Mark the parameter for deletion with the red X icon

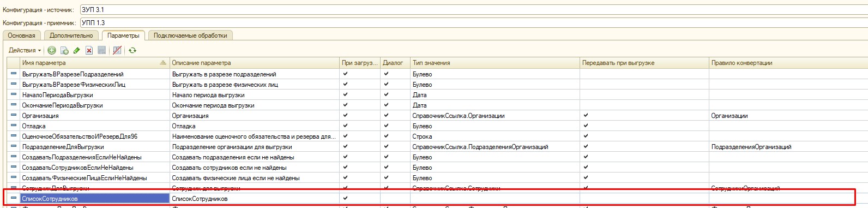click(89, 50)
